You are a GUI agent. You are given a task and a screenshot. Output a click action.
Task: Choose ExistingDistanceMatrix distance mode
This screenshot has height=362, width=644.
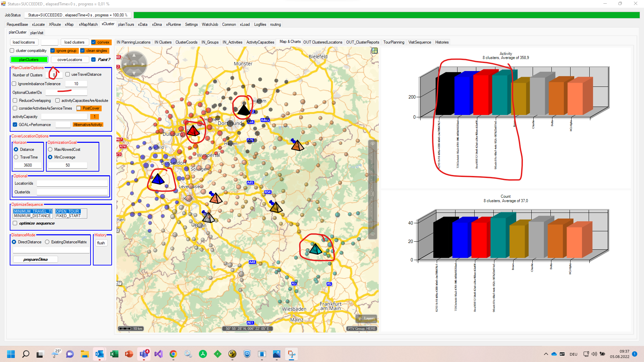click(x=47, y=242)
